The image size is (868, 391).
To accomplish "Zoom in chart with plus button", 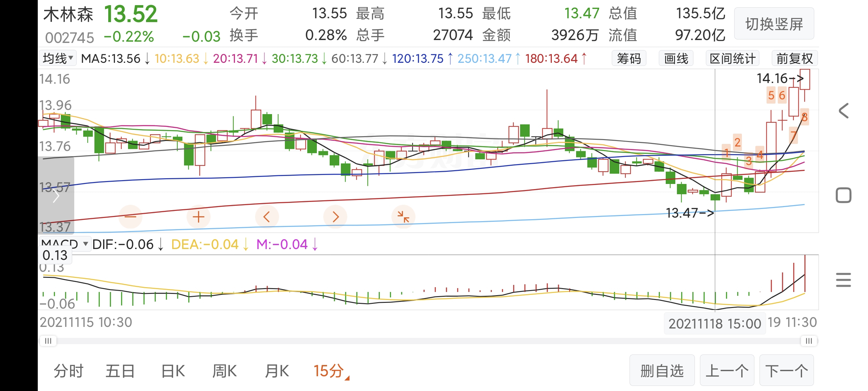I will (198, 217).
